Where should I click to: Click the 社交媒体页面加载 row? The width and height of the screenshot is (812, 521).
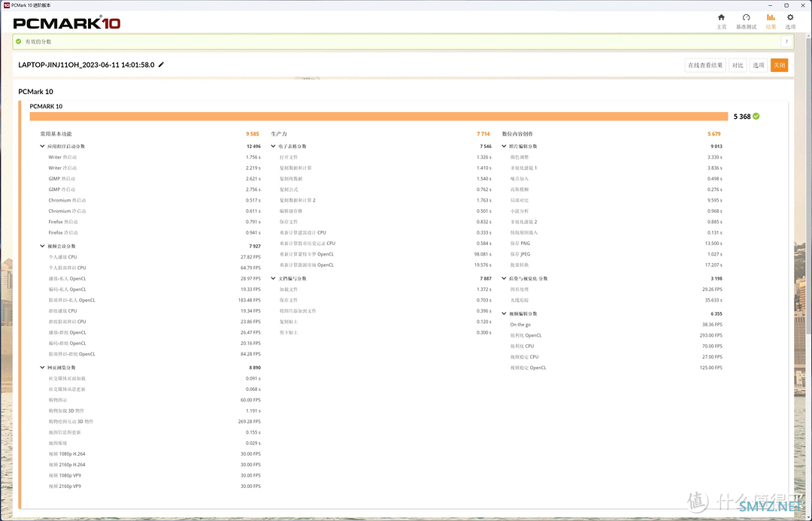(154, 379)
